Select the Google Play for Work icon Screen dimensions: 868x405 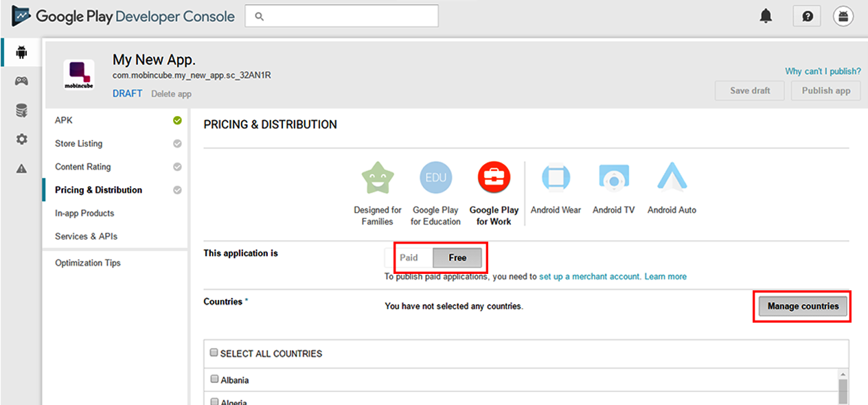(x=494, y=178)
